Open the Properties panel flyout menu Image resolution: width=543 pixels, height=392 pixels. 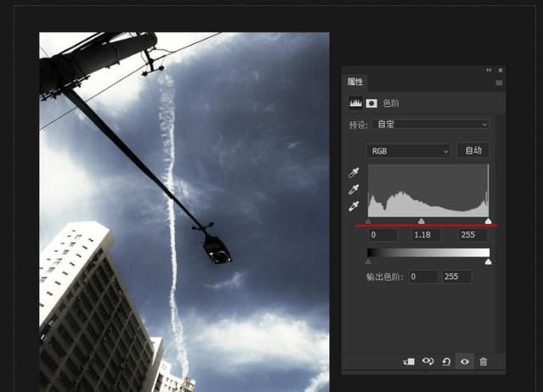(x=499, y=83)
